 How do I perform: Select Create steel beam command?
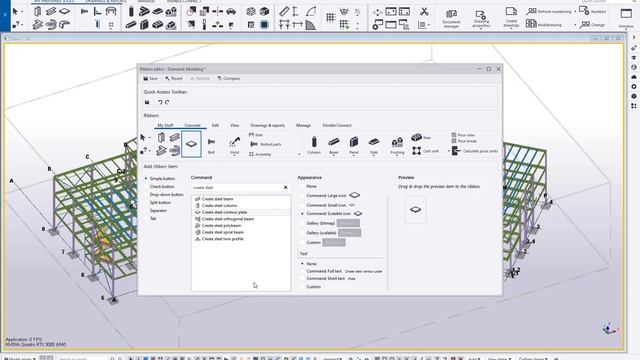click(x=241, y=199)
